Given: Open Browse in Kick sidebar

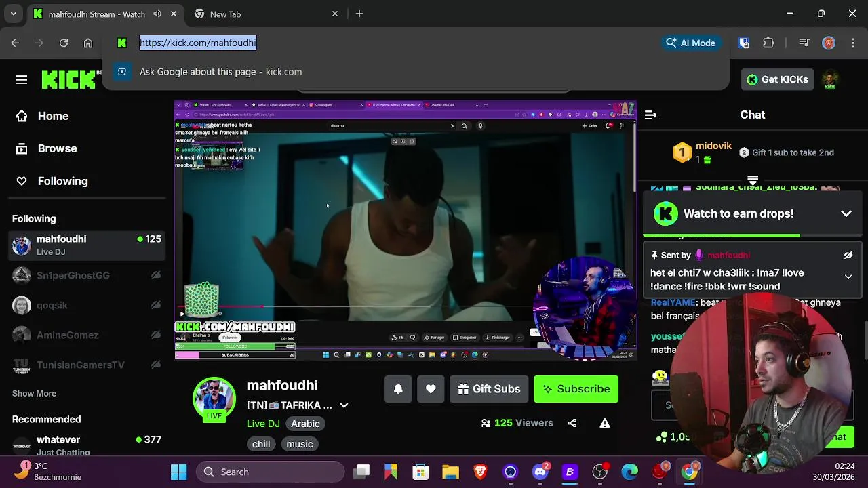Looking at the screenshot, I should point(57,148).
